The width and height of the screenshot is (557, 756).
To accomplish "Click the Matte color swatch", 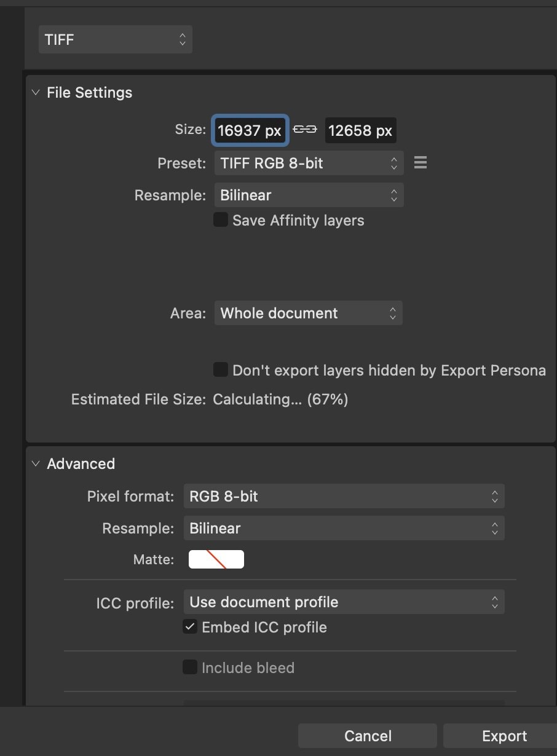I will 216,559.
